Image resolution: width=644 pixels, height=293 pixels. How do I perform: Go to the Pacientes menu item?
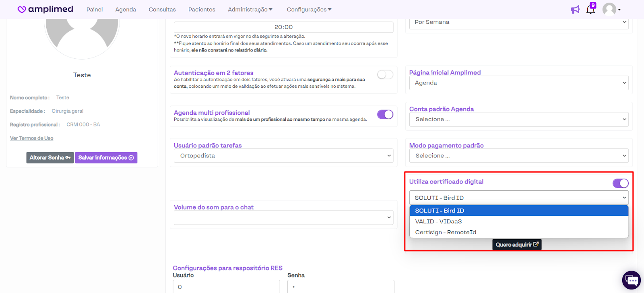[x=202, y=10]
